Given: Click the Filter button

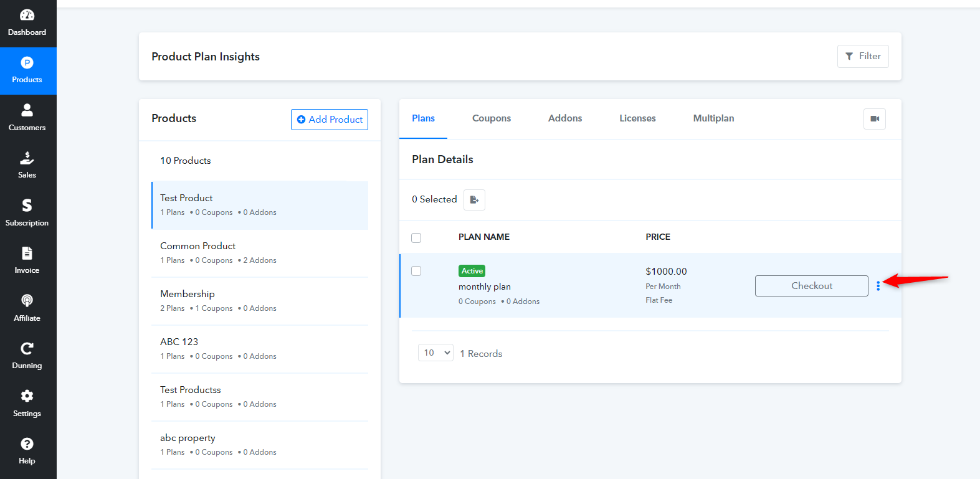Looking at the screenshot, I should point(863,56).
